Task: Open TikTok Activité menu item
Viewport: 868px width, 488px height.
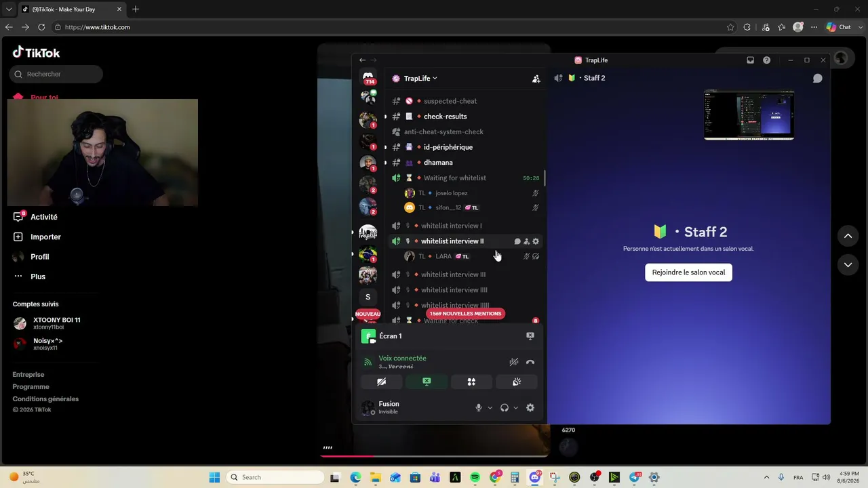Action: (44, 217)
